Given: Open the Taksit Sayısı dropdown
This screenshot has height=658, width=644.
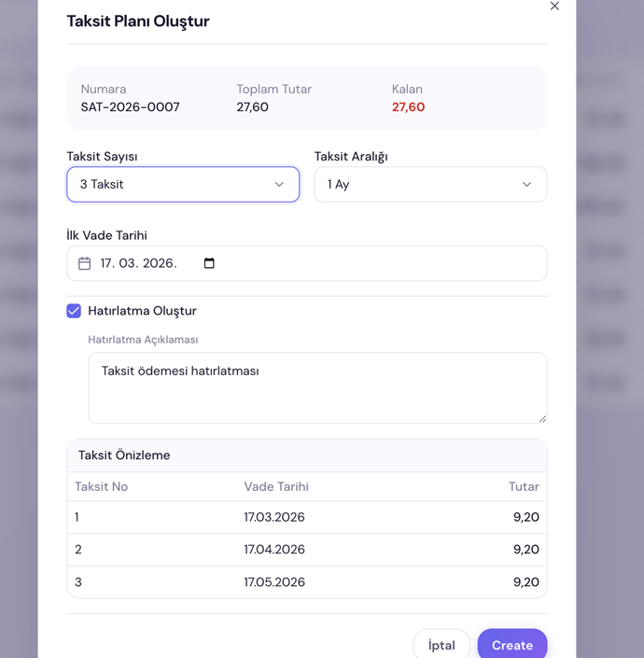Looking at the screenshot, I should point(183,185).
